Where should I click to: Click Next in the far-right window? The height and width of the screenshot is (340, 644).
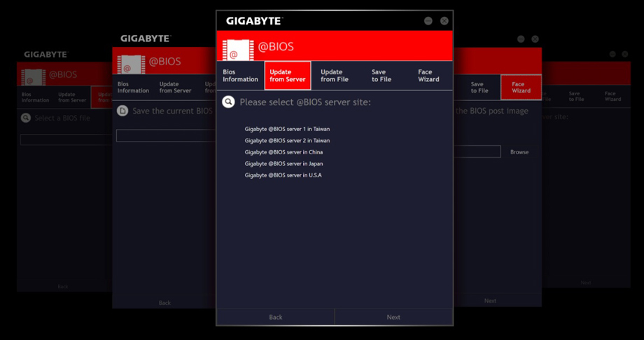click(x=586, y=283)
